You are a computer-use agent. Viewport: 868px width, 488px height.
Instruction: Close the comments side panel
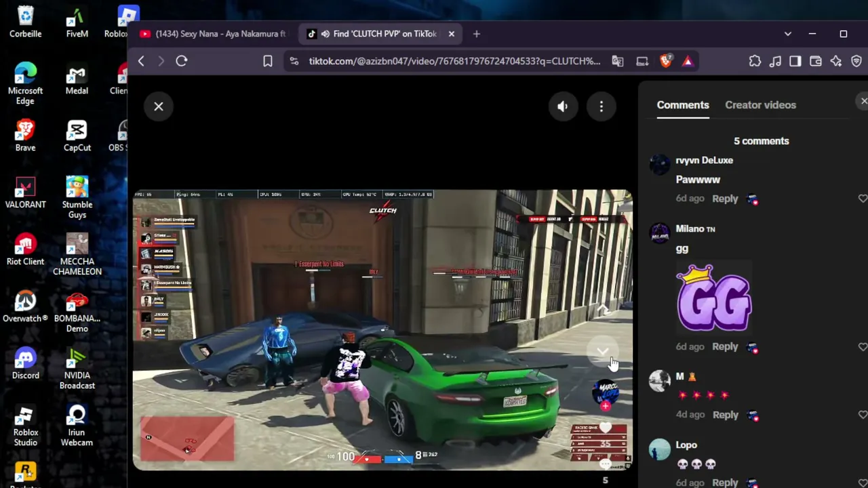pyautogui.click(x=863, y=102)
